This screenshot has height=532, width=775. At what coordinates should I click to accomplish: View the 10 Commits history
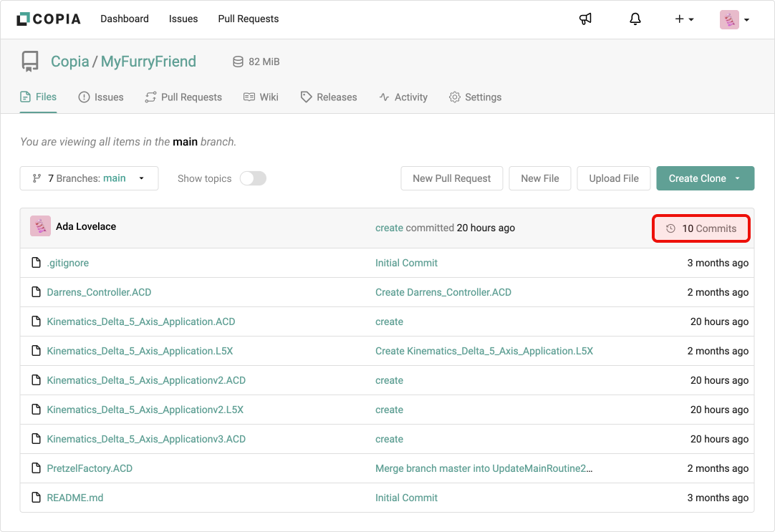[x=701, y=228]
